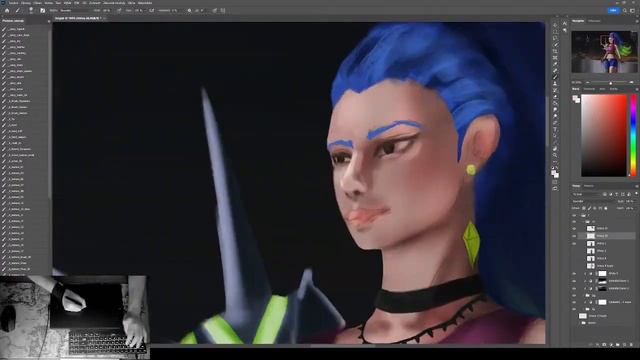Click the Navigator preview thumbnail
This screenshot has height=360, width=640.
pyautogui.click(x=604, y=52)
